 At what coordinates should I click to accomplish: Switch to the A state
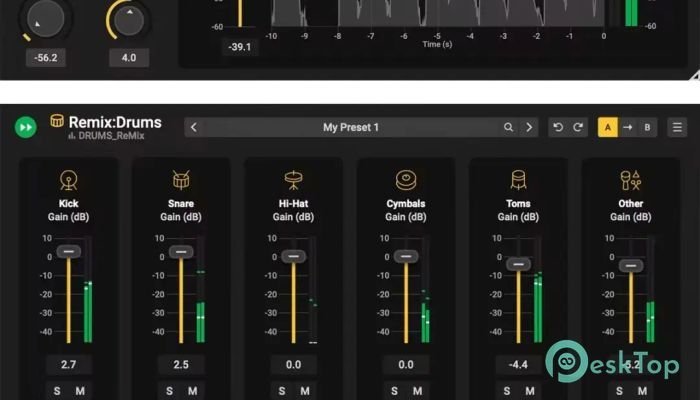(x=607, y=127)
